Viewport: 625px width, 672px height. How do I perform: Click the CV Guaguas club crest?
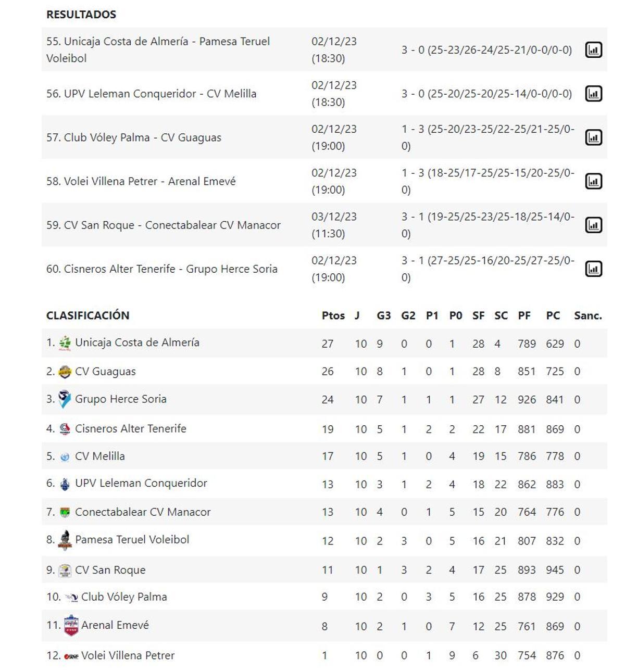(x=65, y=371)
